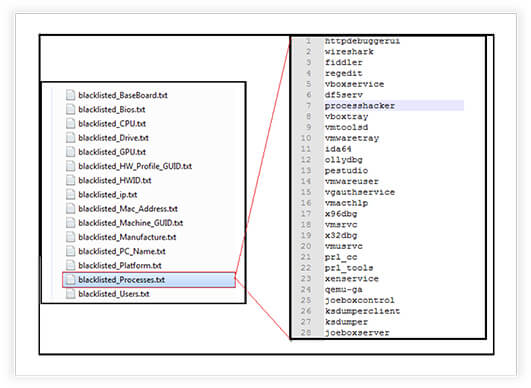Click the pestudio line in the editor

point(346,171)
